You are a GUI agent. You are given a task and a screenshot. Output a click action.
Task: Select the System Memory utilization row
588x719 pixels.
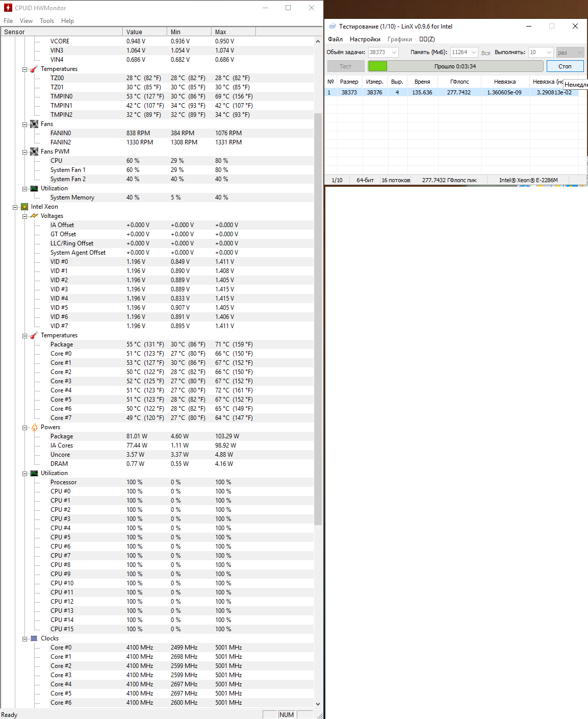click(157, 197)
